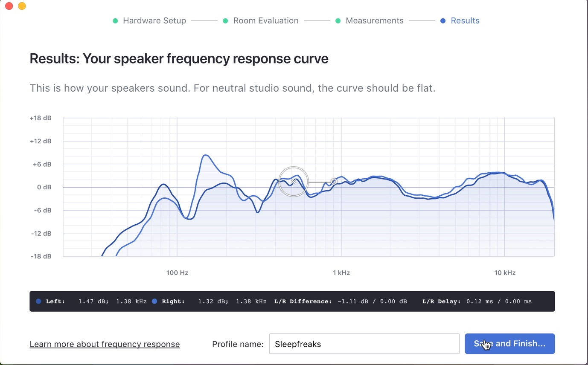Focus the Profile name input field

364,344
